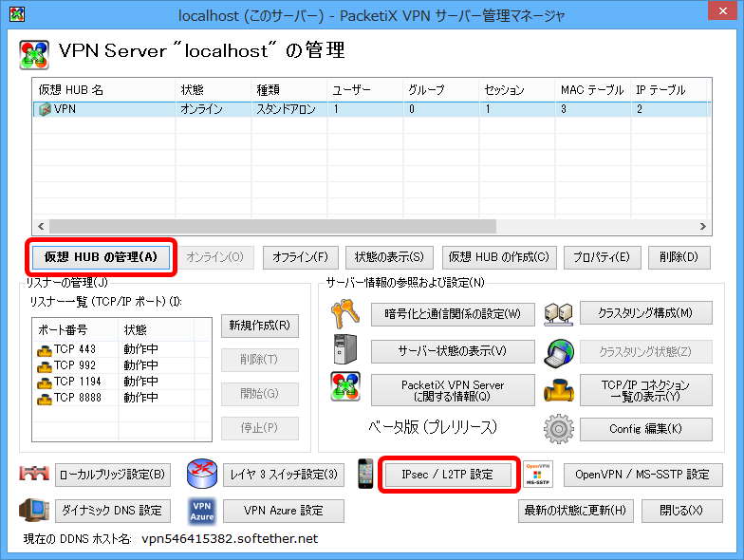Image resolution: width=744 pixels, height=560 pixels.
Task: Click the TCP 1194 listener icon
Action: tap(44, 383)
